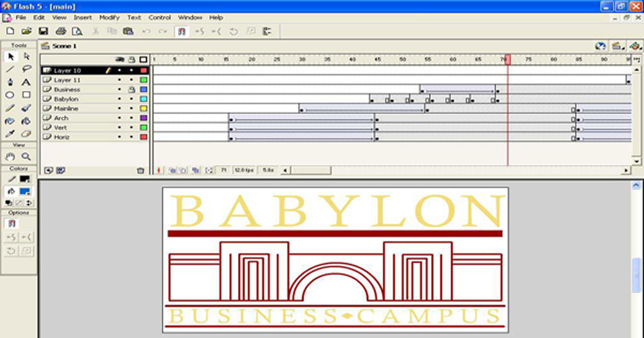Open the File menu
Screen dimensions: 644x338
click(x=21, y=17)
